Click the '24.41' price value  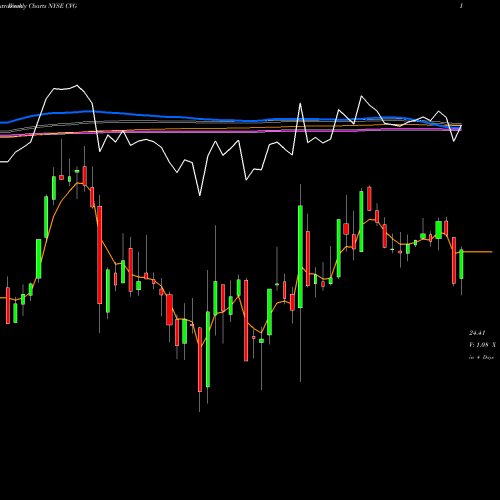click(x=477, y=333)
